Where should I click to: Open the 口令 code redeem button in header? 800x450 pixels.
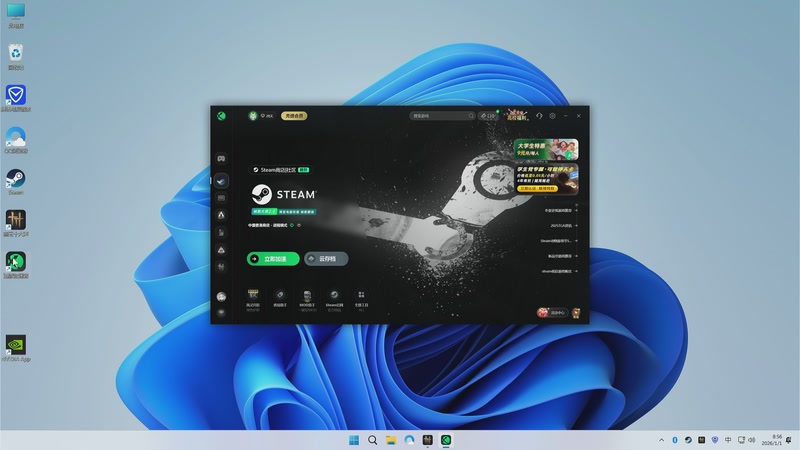[488, 116]
